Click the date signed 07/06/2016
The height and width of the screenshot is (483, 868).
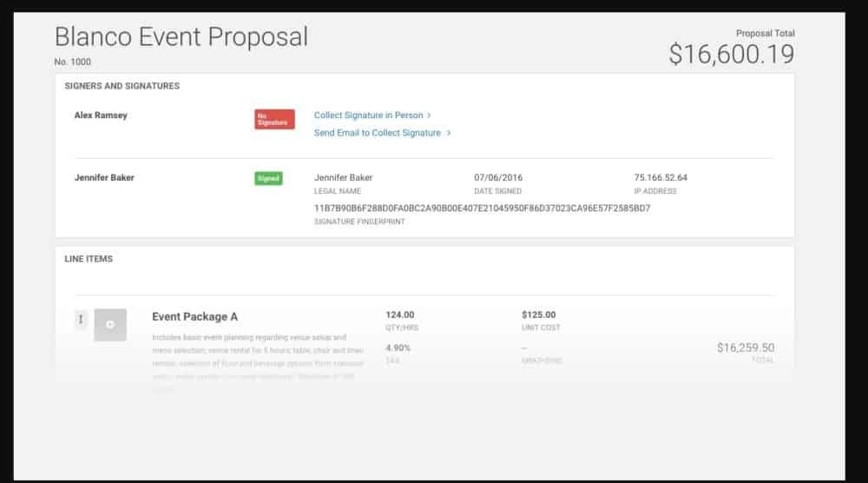coord(498,178)
